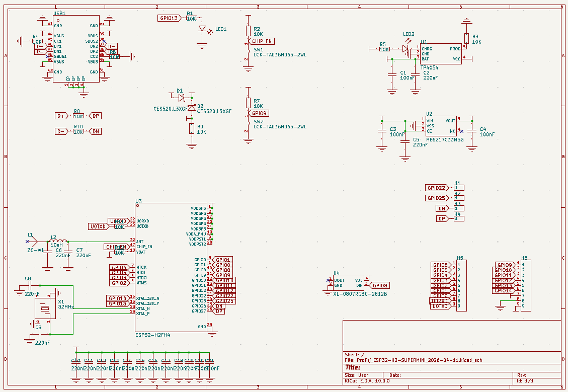Click the U1 TP4054 charger IC
The height and width of the screenshot is (392, 568).
point(441,54)
